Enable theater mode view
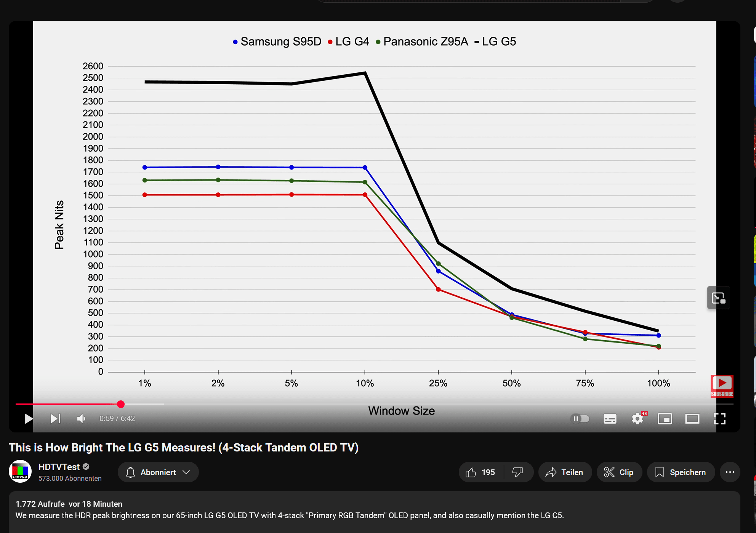The height and width of the screenshot is (533, 756). 692,419
